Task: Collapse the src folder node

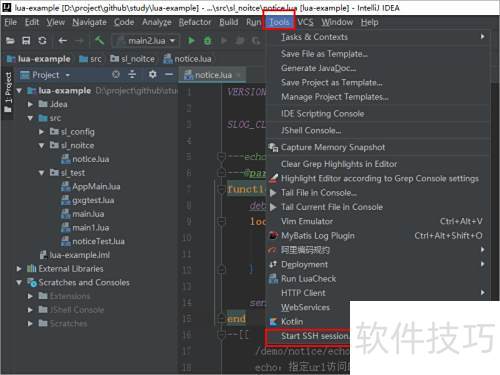Action: [x=30, y=118]
